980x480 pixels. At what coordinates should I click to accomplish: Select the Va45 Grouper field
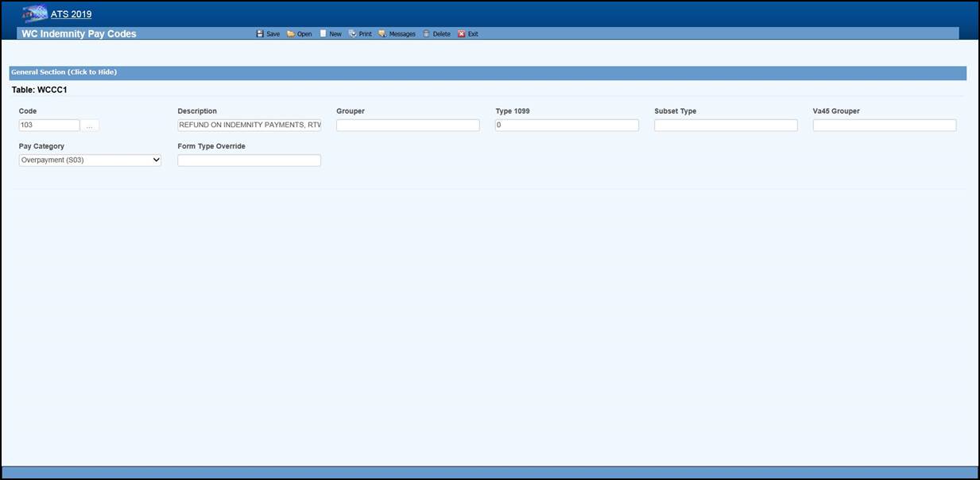click(x=884, y=126)
